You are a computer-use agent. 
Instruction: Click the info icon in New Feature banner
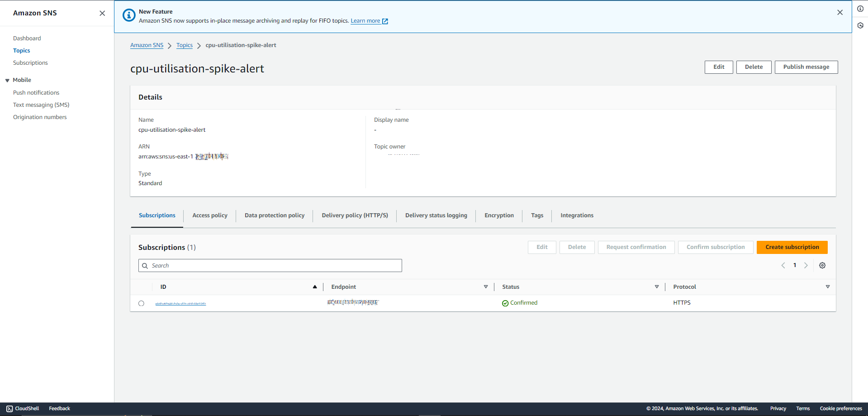pos(129,15)
